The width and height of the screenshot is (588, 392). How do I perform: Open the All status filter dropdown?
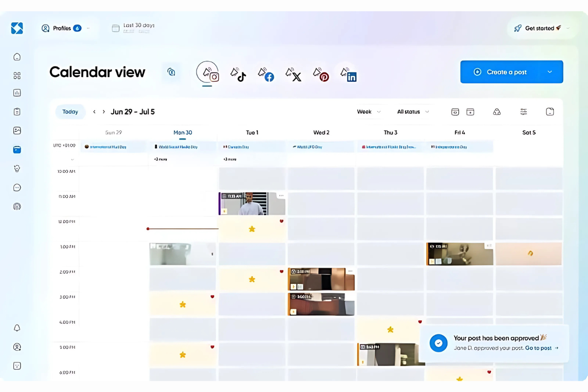[413, 112]
